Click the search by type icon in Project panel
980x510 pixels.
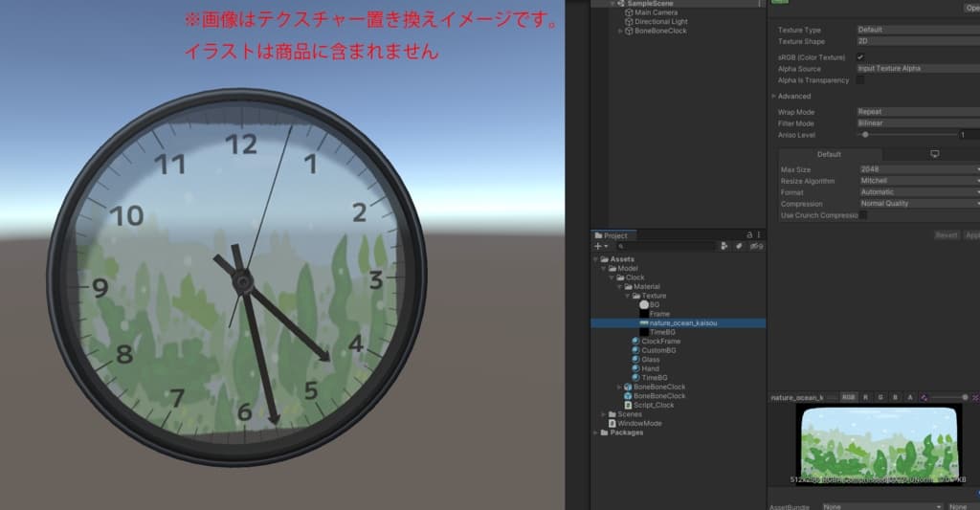pyautogui.click(x=724, y=246)
